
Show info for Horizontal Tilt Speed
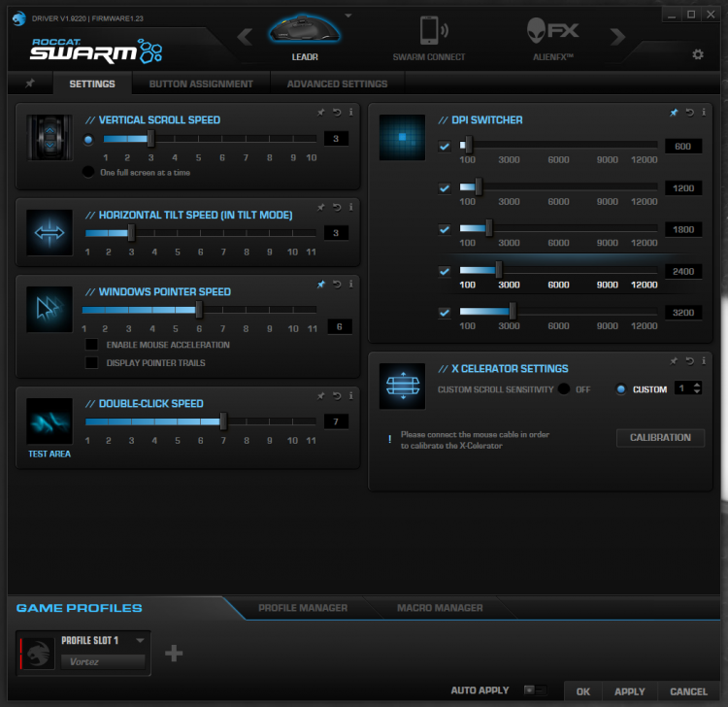pos(351,207)
